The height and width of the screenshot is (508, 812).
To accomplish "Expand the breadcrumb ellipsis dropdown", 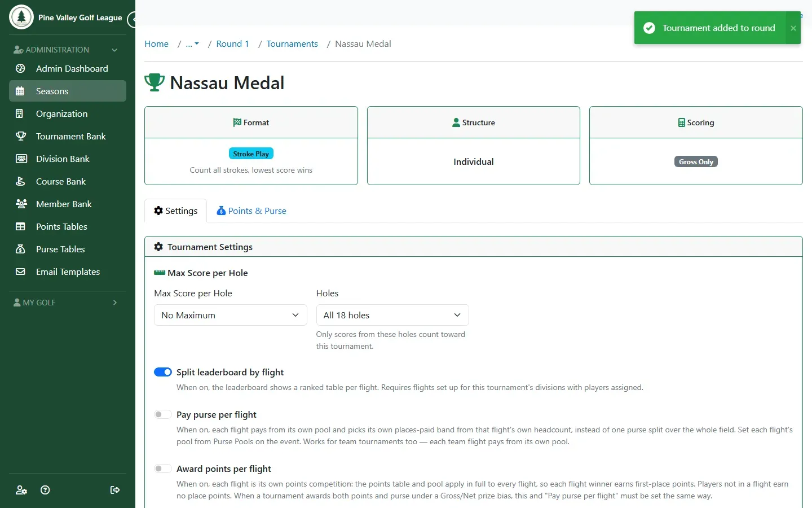I will (x=192, y=44).
